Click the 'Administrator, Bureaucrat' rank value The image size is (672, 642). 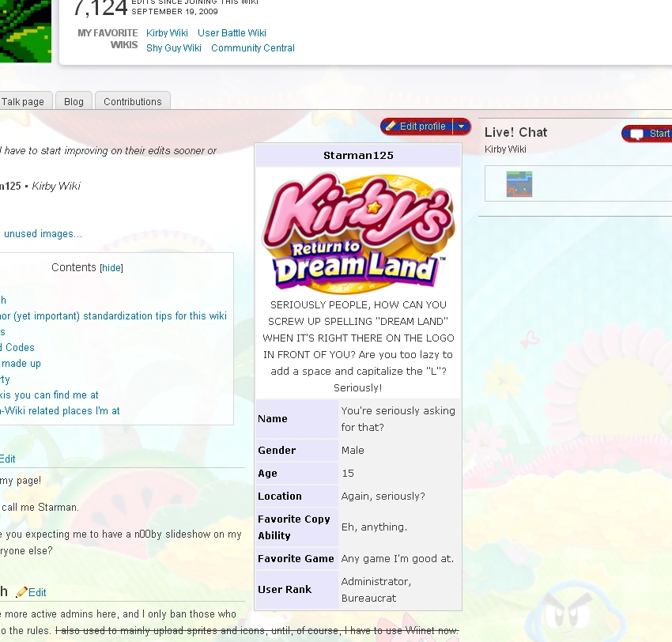[x=376, y=590]
